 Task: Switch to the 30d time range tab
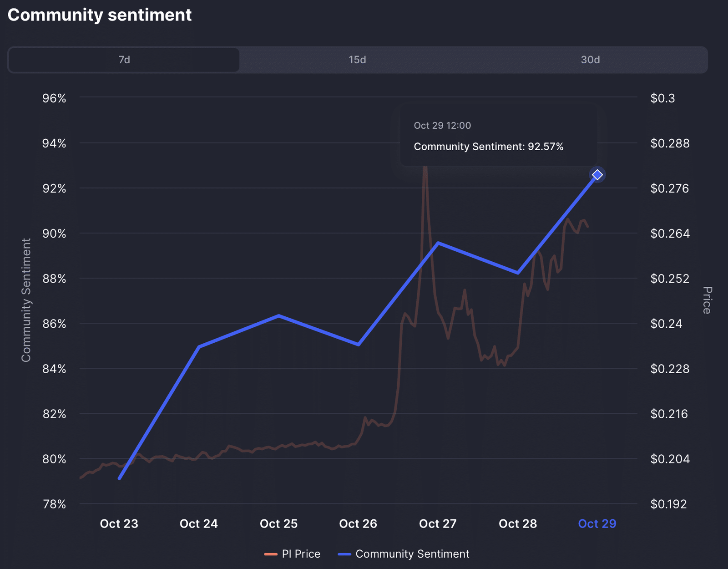(x=590, y=60)
